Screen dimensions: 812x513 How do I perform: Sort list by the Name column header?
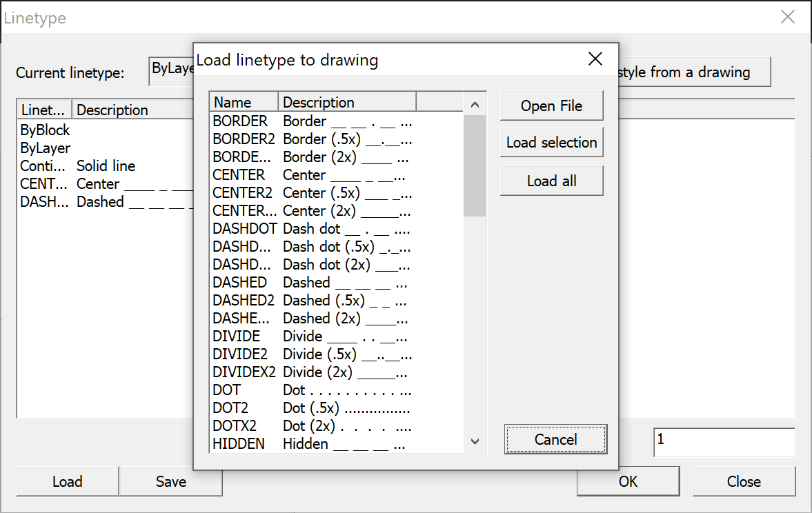243,101
